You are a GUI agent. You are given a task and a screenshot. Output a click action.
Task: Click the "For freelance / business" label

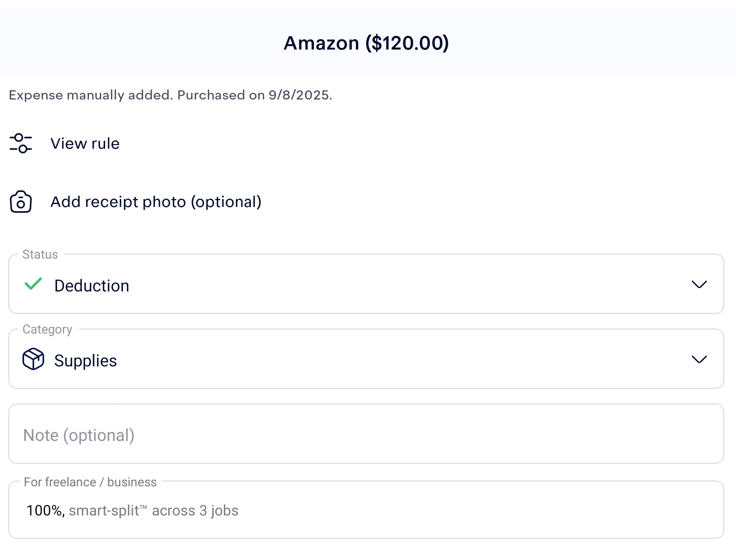pos(90,482)
